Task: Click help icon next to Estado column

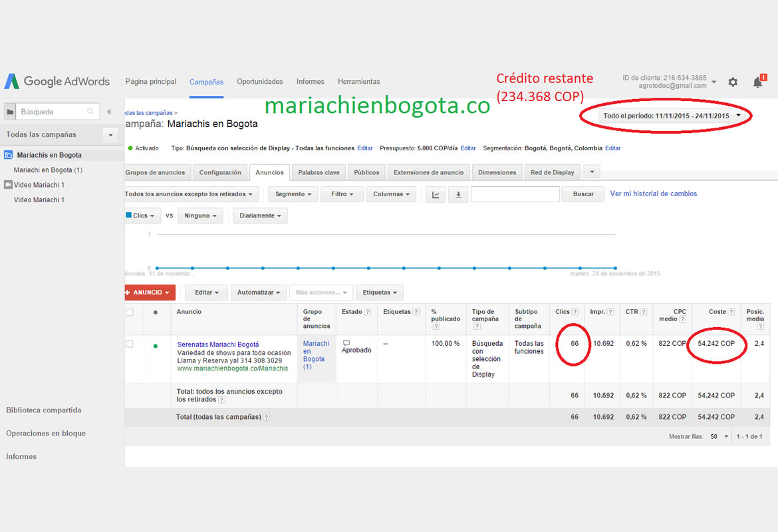Action: point(368,312)
